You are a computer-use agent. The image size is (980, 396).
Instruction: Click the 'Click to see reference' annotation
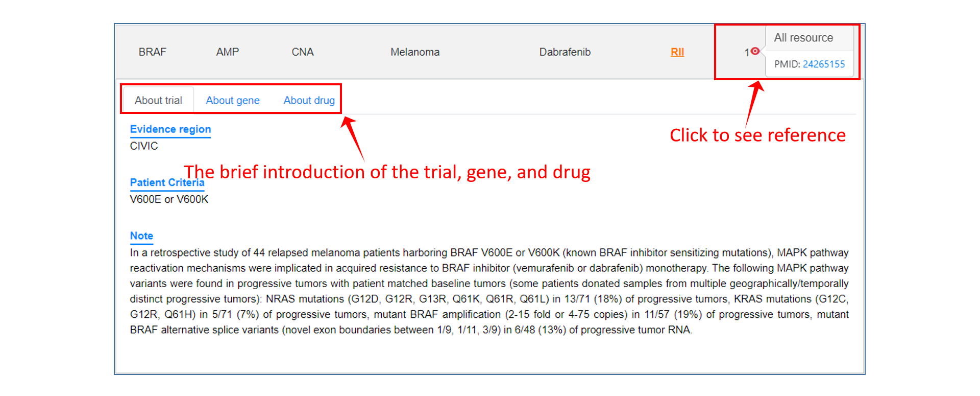(757, 135)
